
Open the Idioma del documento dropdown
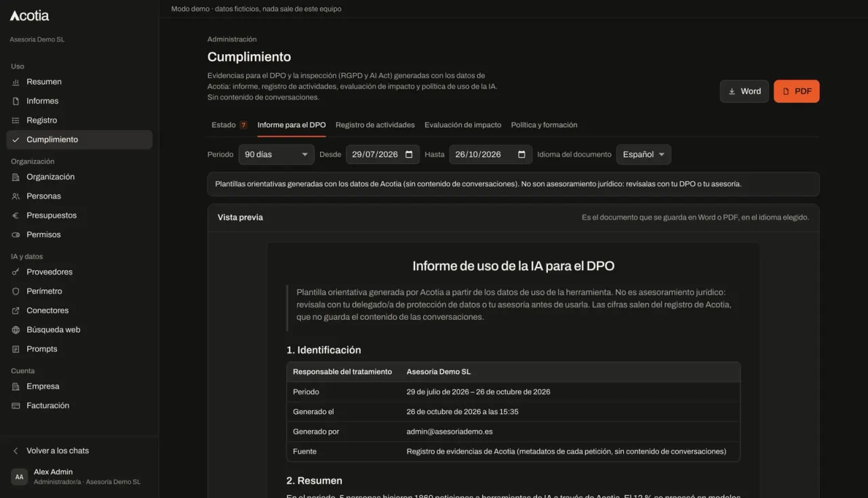(644, 154)
